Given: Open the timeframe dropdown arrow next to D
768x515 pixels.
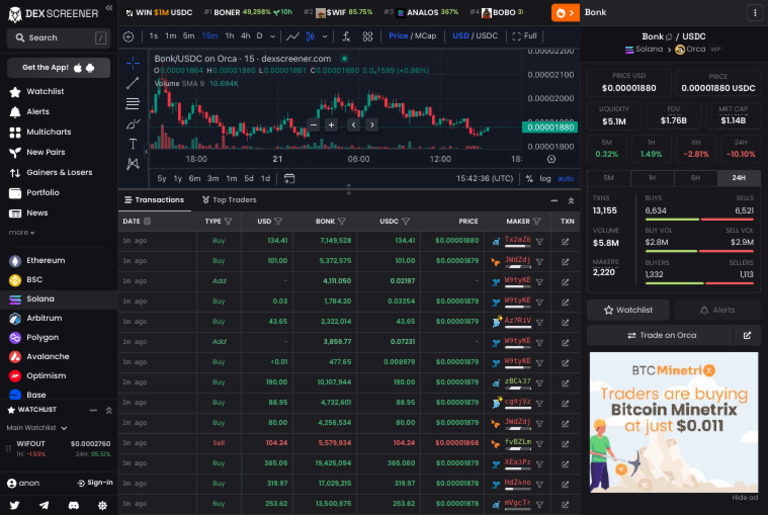Looking at the screenshot, I should pyautogui.click(x=272, y=36).
